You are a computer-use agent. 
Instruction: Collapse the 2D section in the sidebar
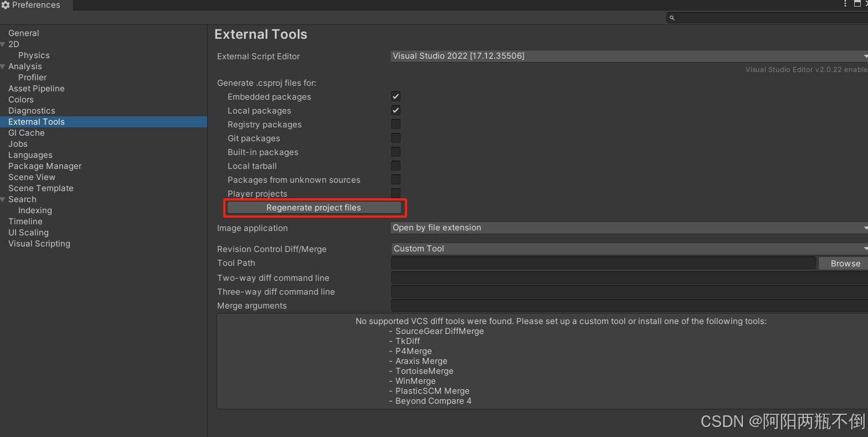[x=3, y=44]
